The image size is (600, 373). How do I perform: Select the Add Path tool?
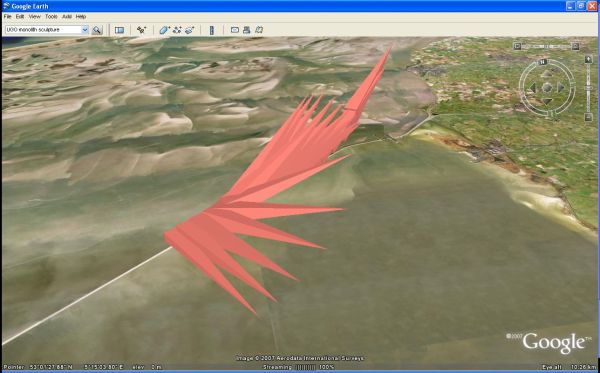pyautogui.click(x=177, y=30)
